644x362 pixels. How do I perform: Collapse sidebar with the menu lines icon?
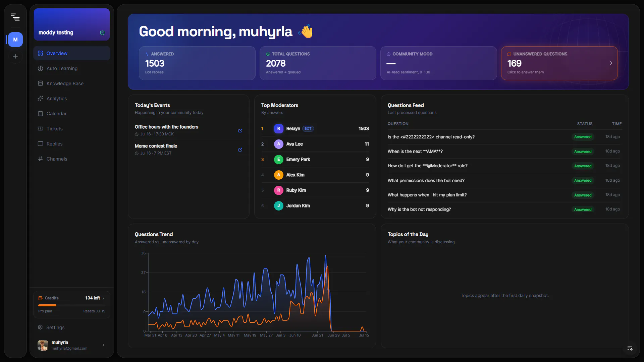(x=15, y=17)
